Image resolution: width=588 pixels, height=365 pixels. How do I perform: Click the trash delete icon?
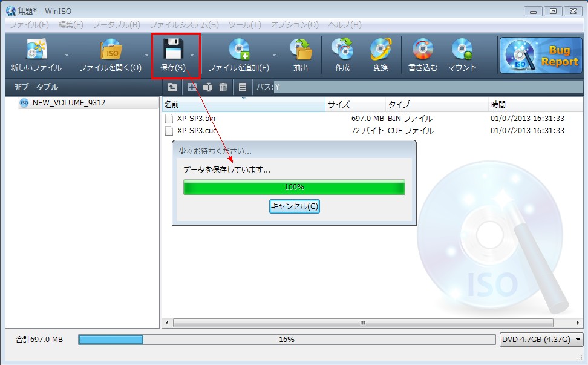[x=223, y=87]
